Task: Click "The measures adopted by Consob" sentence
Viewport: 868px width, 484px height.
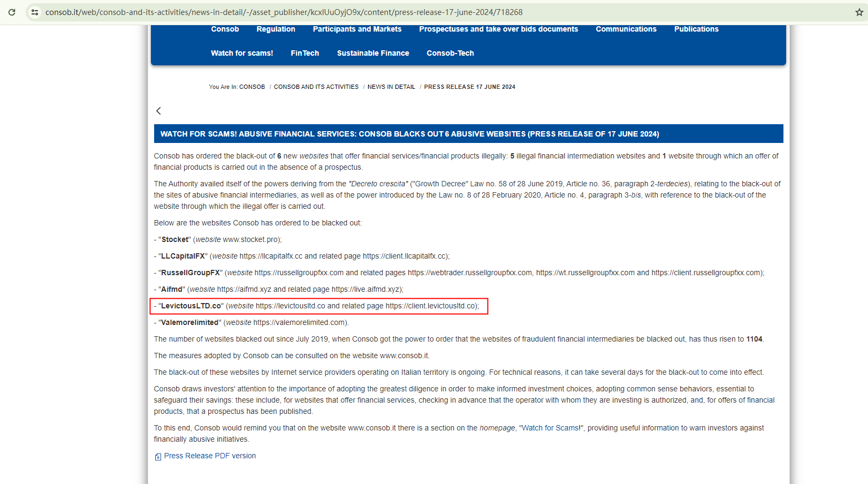Action: (292, 356)
